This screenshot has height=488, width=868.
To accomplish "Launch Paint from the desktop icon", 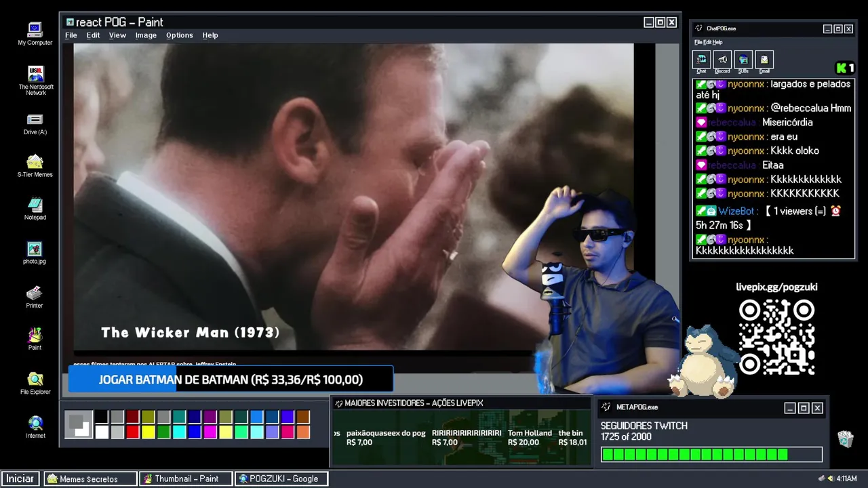I will (35, 339).
